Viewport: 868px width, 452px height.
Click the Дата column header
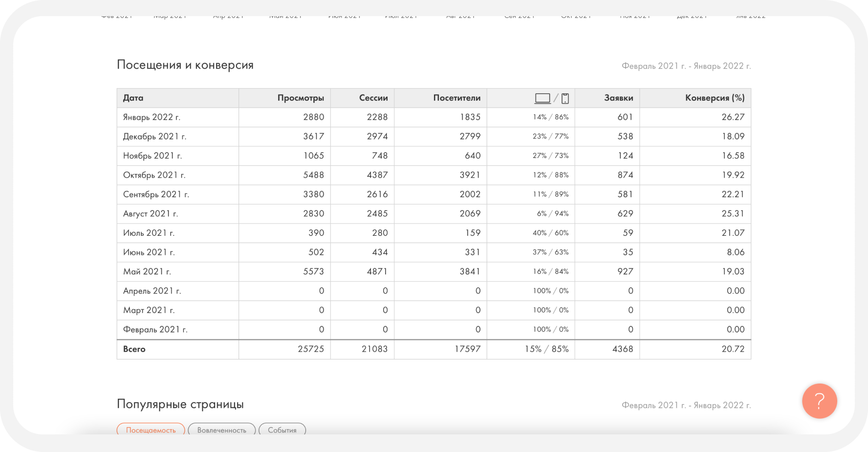coord(133,98)
